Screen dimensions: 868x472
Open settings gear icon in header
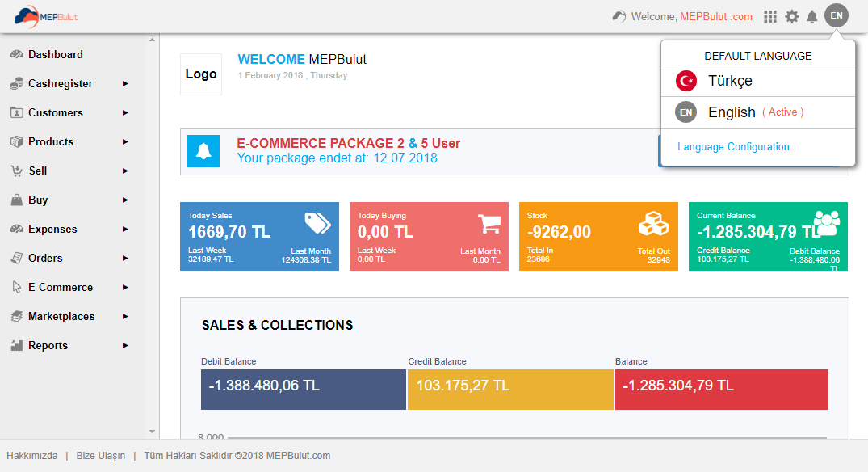(x=792, y=17)
